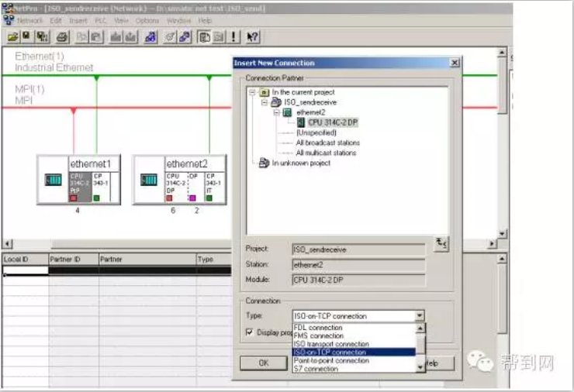Collapse the 'In the current project' tree node
The height and width of the screenshot is (392, 574).
[x=254, y=92]
